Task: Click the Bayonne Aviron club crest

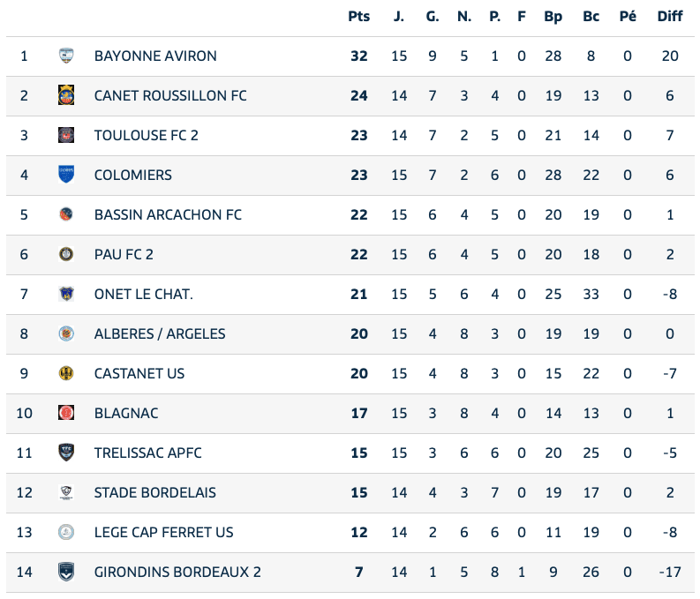Action: 66,56
